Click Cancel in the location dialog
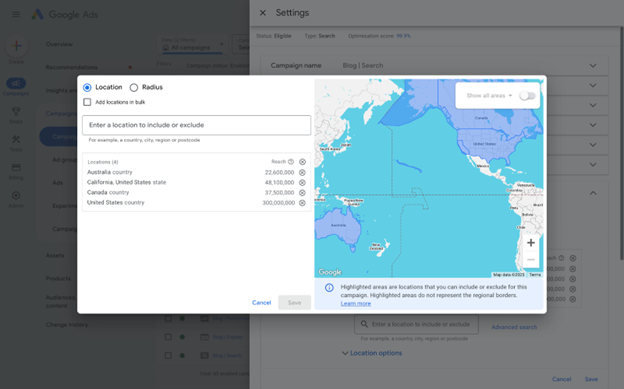624x389 pixels. [261, 303]
